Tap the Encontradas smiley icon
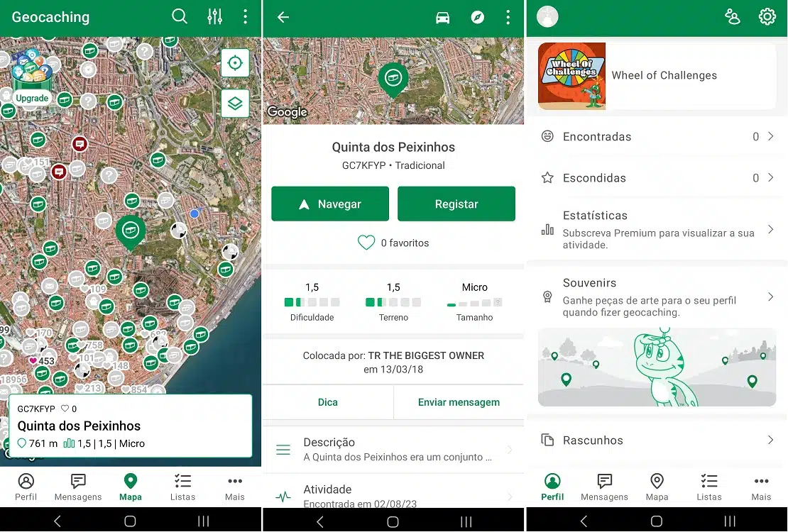788x532 pixels. click(x=547, y=136)
